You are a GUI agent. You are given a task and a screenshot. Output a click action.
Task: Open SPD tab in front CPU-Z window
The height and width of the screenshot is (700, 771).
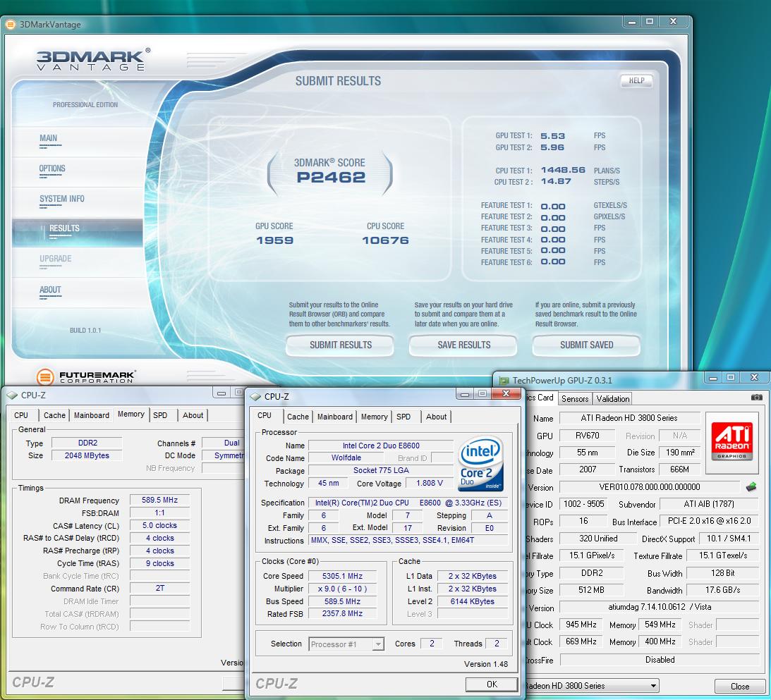click(403, 417)
